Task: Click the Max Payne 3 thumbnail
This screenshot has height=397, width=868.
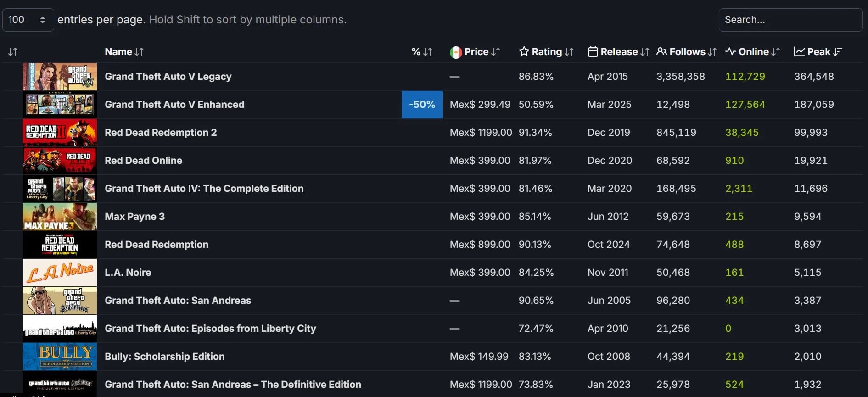Action: (60, 217)
